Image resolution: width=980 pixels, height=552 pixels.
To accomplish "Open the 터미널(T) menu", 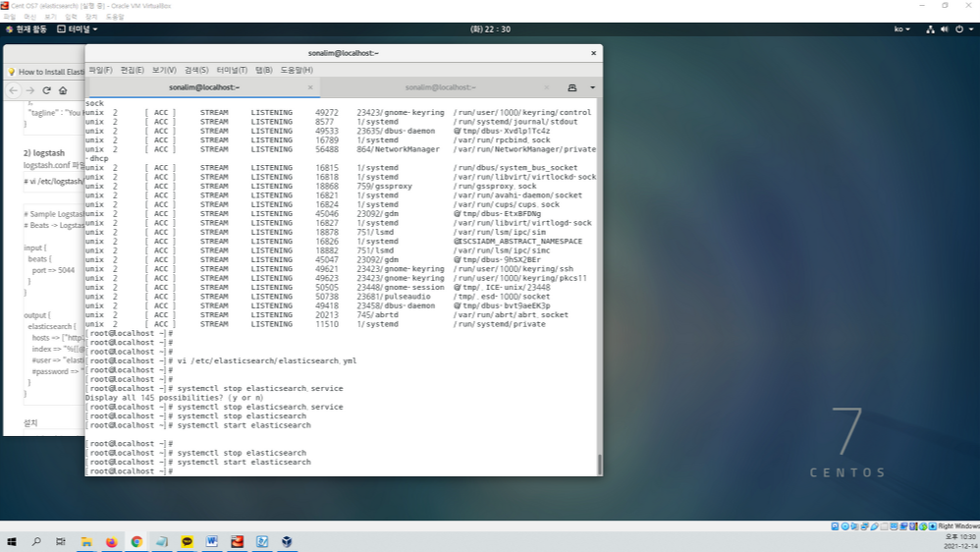I will [x=232, y=70].
